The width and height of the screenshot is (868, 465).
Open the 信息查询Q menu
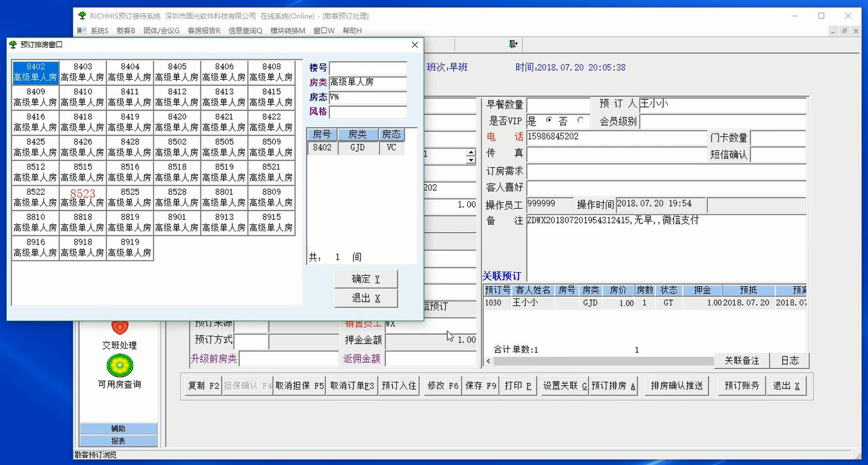coord(245,31)
